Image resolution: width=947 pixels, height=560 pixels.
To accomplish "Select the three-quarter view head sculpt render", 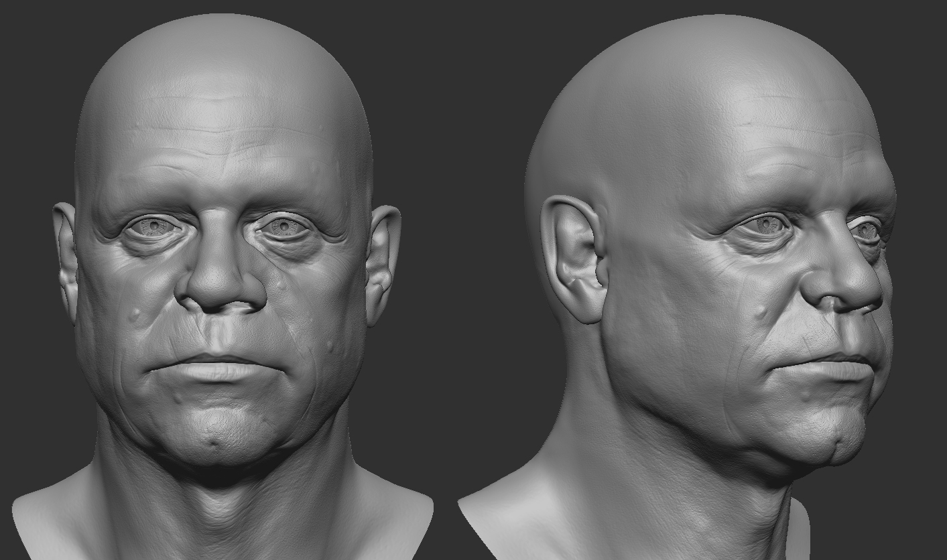I will [677, 288].
